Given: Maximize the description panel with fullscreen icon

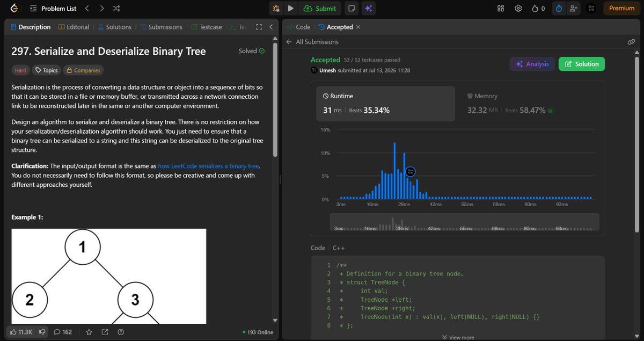Looking at the screenshot, I should [259, 27].
